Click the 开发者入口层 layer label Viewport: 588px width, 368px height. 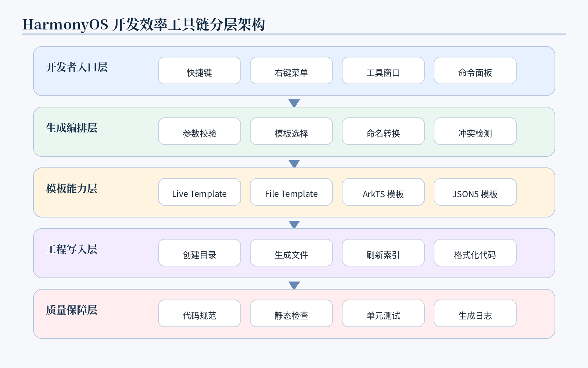click(77, 67)
